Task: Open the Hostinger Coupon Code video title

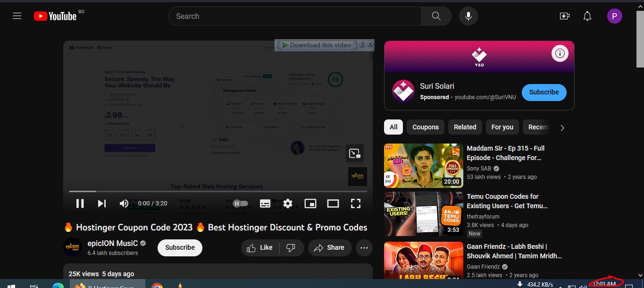Action: 215,227
